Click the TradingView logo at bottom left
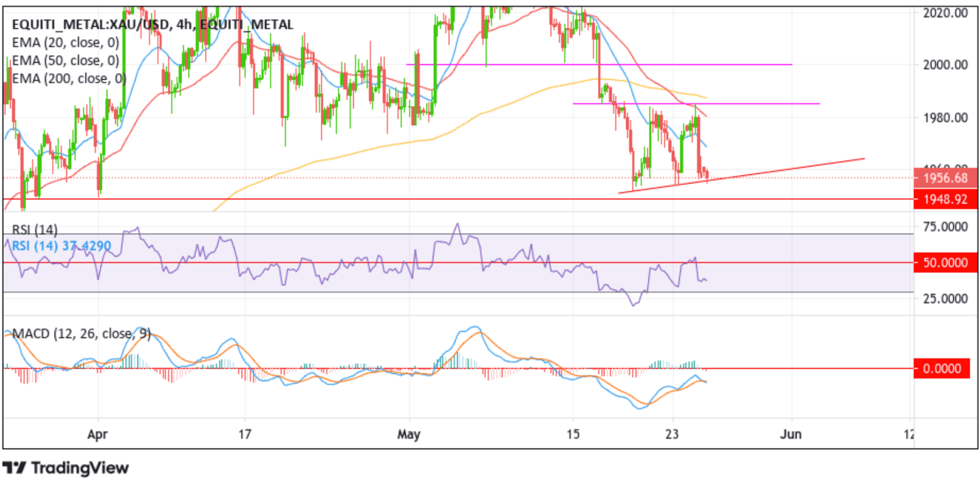Image resolution: width=980 pixels, height=489 pixels. (66, 468)
